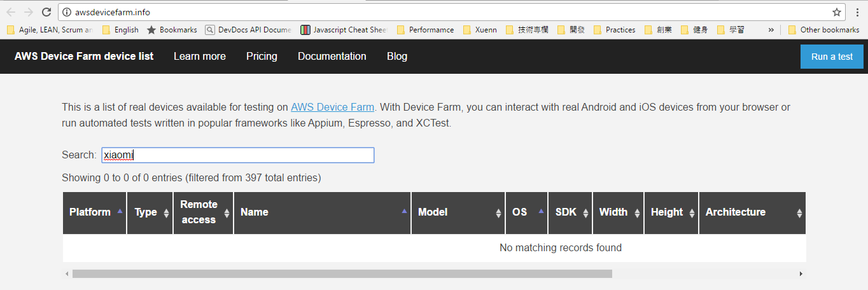868x290 pixels.
Task: Click the Run a test button
Action: point(832,57)
